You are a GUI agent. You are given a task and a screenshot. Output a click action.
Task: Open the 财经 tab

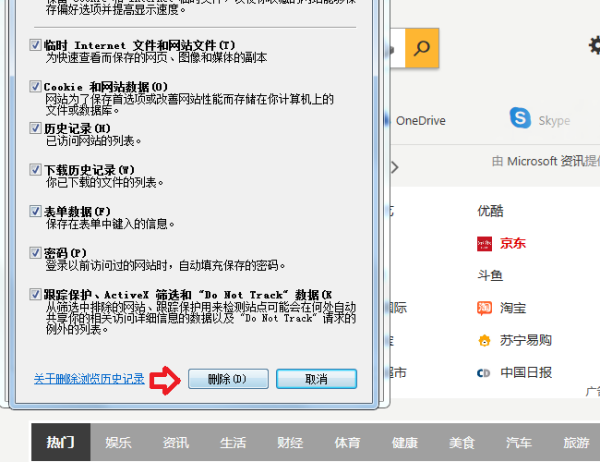click(x=290, y=442)
